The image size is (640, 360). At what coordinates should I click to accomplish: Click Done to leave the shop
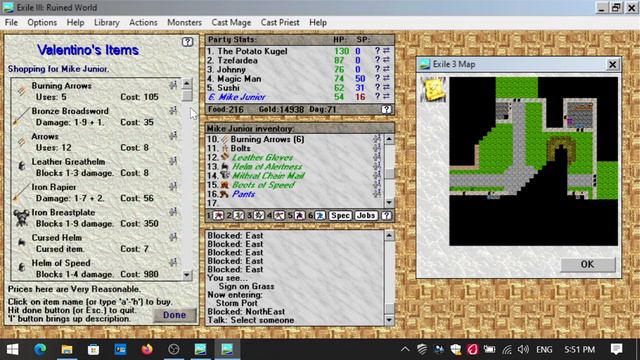point(175,315)
